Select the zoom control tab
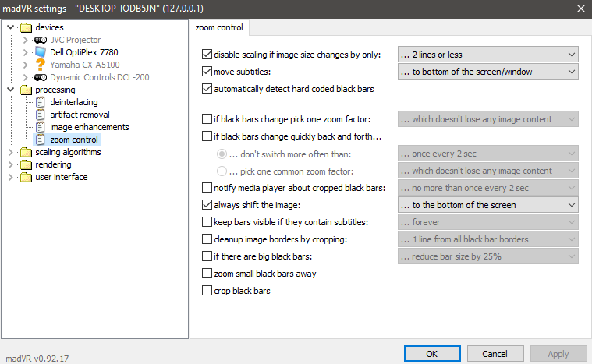This screenshot has width=592, height=364. [x=219, y=27]
